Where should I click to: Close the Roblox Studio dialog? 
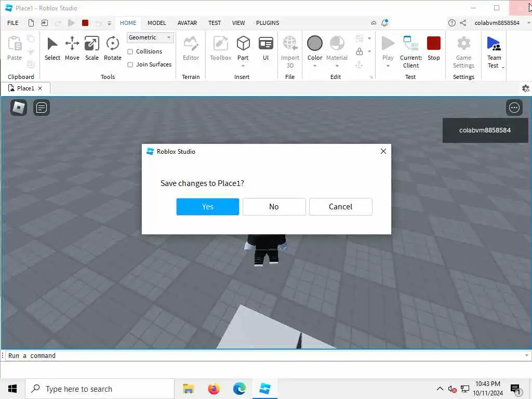click(x=383, y=151)
